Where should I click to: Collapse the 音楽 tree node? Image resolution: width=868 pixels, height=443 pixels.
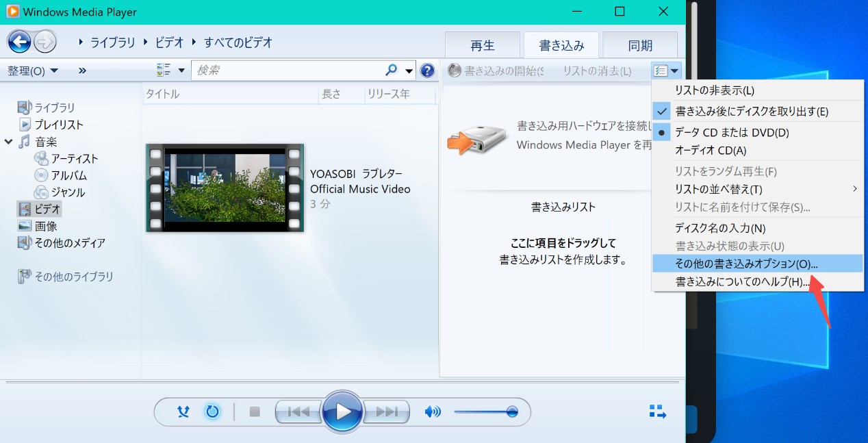point(8,142)
